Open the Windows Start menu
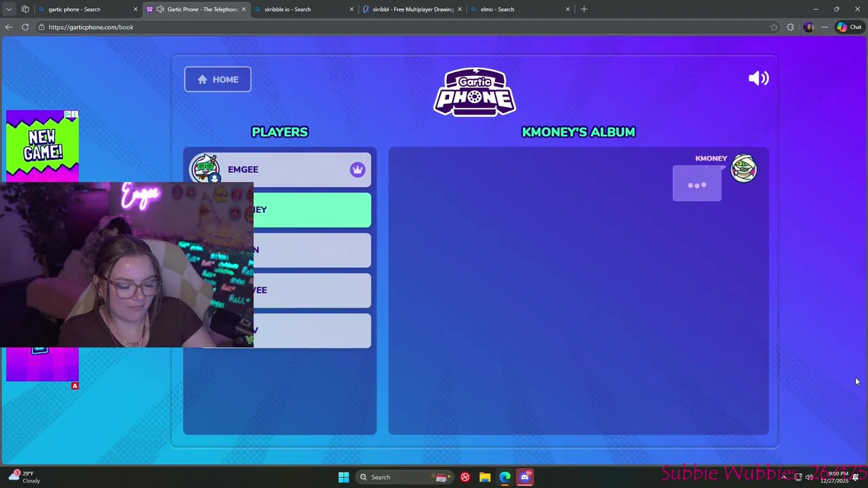868x488 pixels. 344,477
